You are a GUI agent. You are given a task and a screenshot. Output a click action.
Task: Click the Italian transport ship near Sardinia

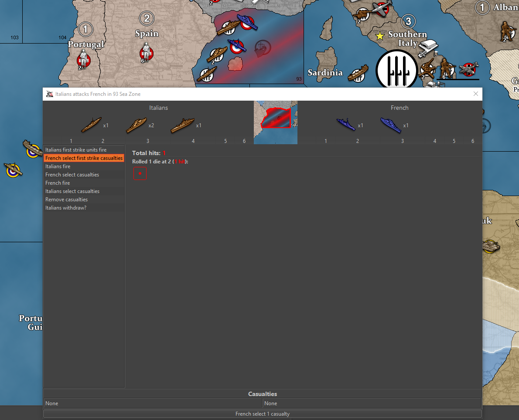(358, 75)
